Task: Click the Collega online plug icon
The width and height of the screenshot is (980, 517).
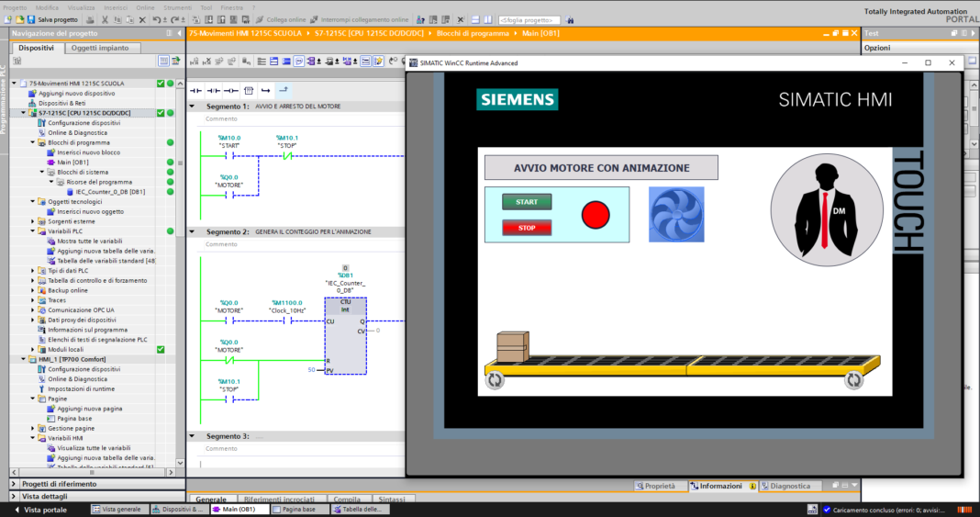Action: click(260, 20)
